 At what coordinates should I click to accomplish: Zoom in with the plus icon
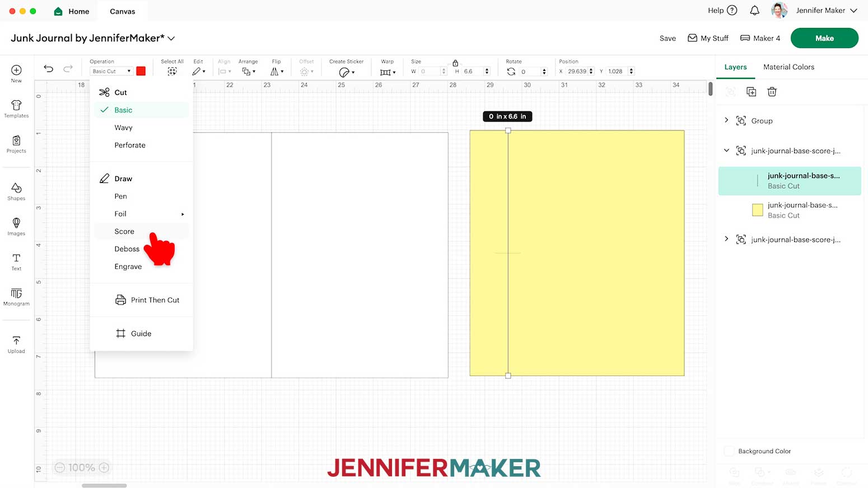coord(104,467)
